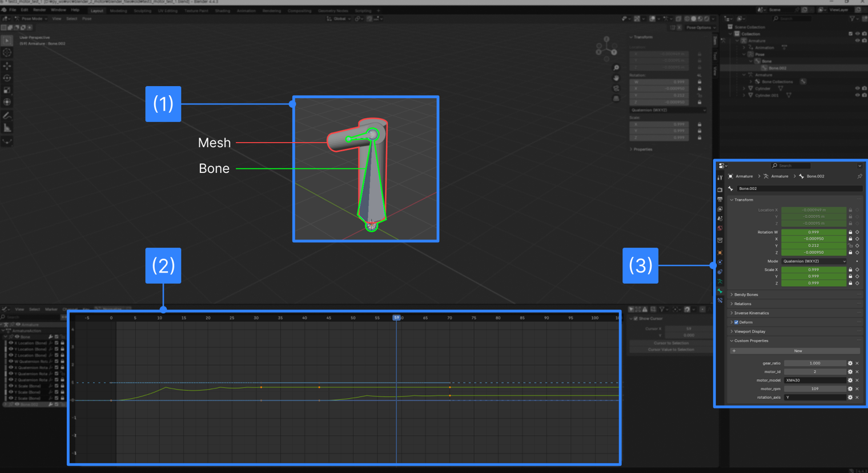
Task: Toggle the lock on Rotation Y
Action: 850,246
